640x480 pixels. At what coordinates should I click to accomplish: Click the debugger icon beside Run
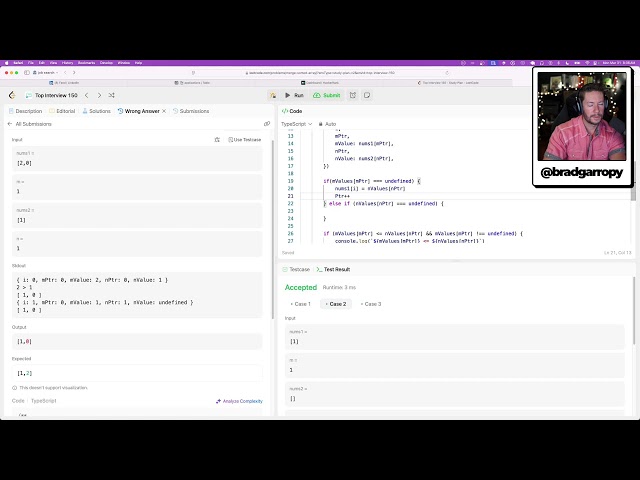[273, 95]
